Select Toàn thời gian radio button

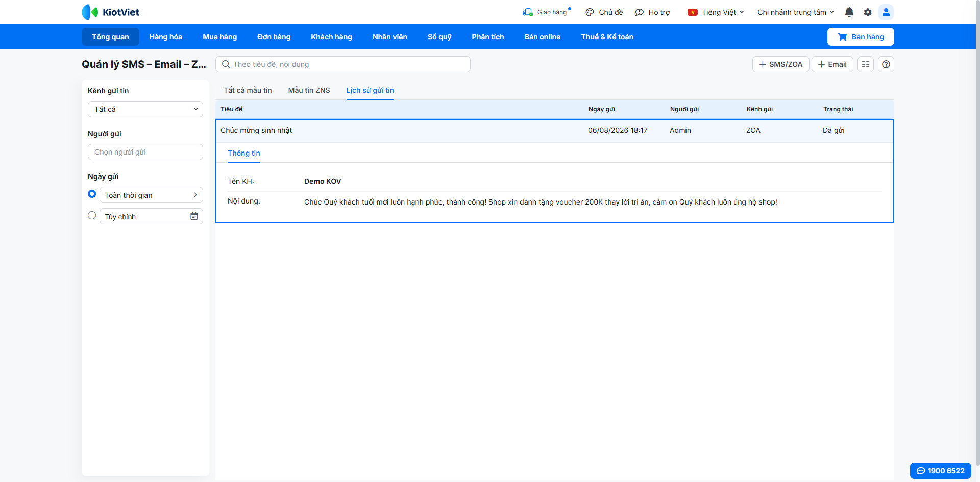click(92, 194)
